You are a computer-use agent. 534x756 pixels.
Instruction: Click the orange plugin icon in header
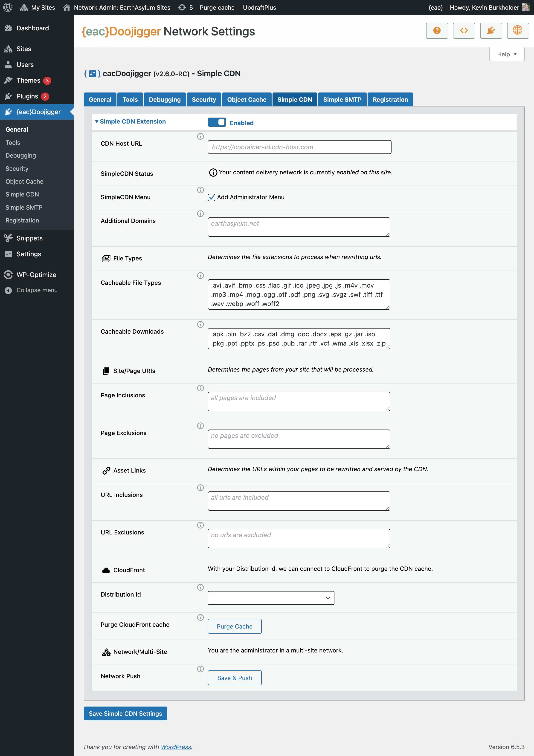click(490, 31)
